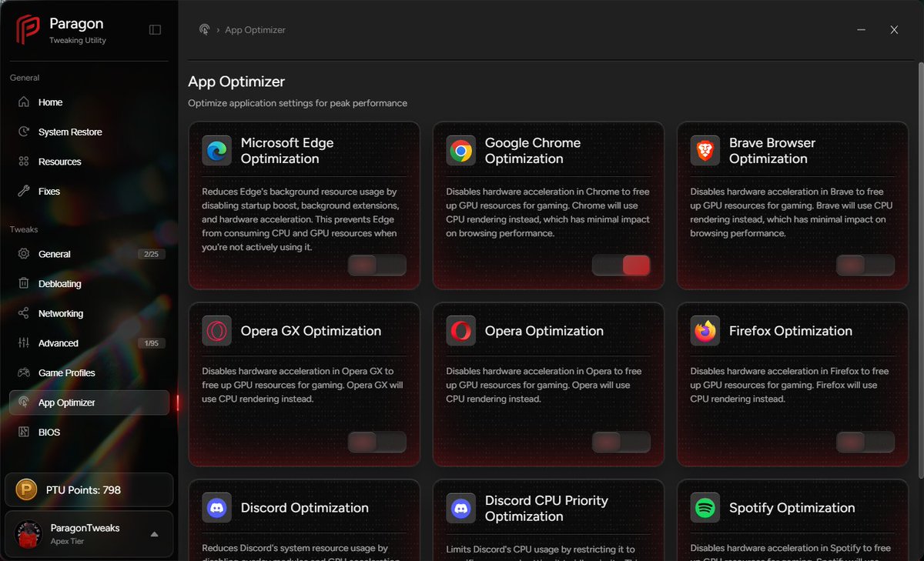The image size is (924, 561).
Task: Click the System Restore clock icon
Action: [x=24, y=132]
